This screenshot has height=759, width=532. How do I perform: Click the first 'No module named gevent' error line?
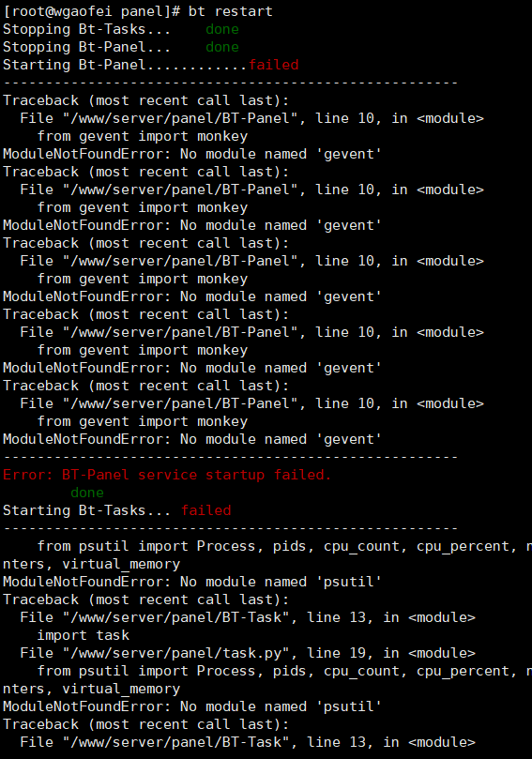click(x=192, y=154)
